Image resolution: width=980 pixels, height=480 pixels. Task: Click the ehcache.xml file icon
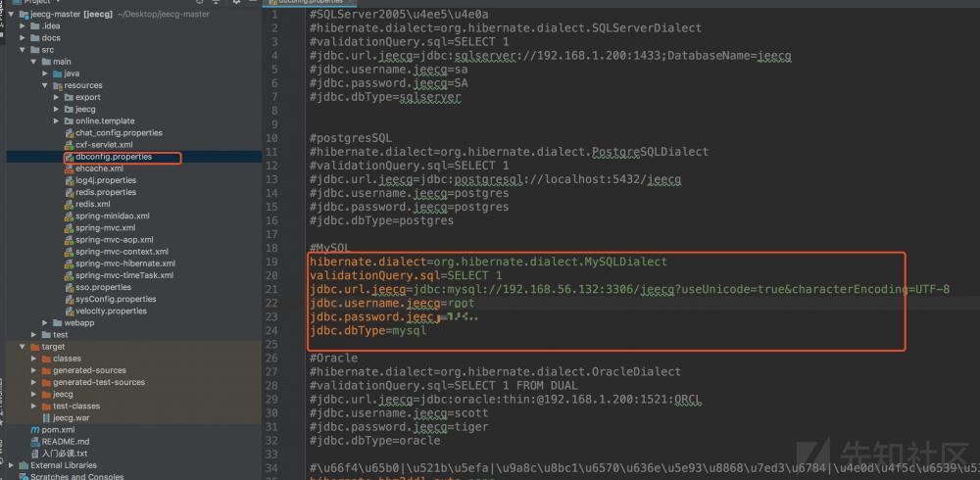point(69,168)
